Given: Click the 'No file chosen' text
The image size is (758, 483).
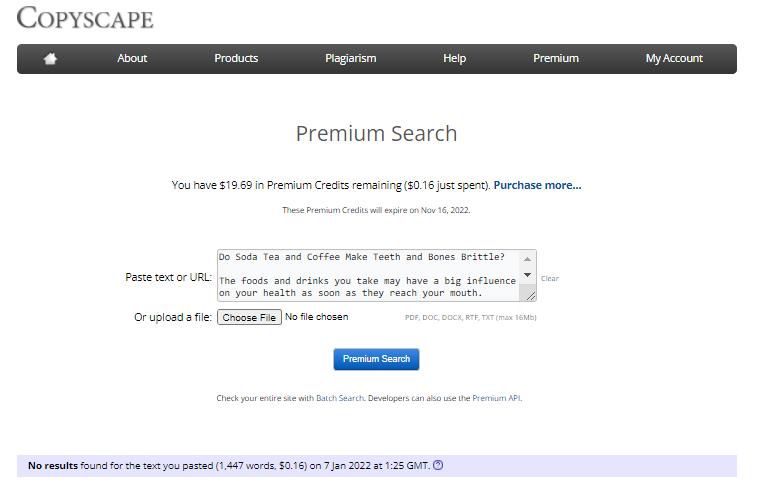Looking at the screenshot, I should click(x=317, y=317).
